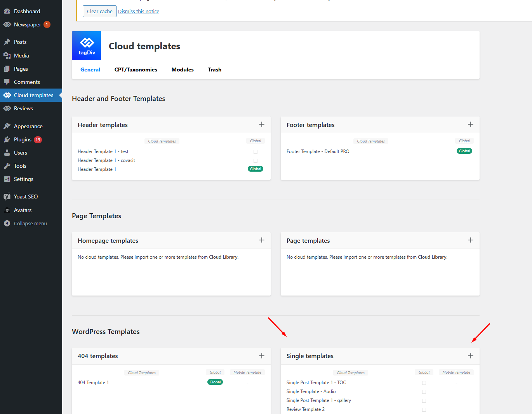This screenshot has height=414, width=532.
Task: Click the Users icon in sidebar
Action: (7, 153)
